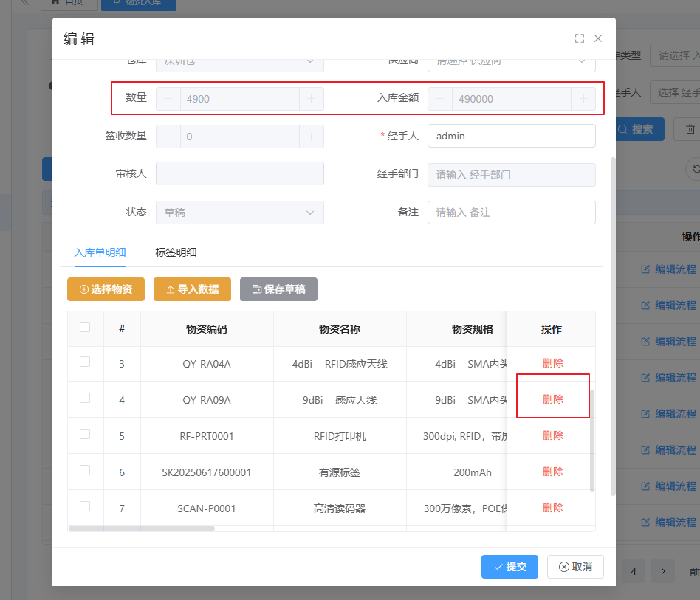Click the edit icon beside first 编辑流程

[x=645, y=269]
